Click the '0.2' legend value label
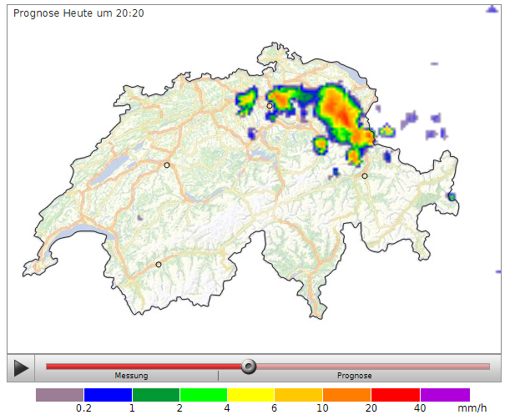 click(83, 408)
